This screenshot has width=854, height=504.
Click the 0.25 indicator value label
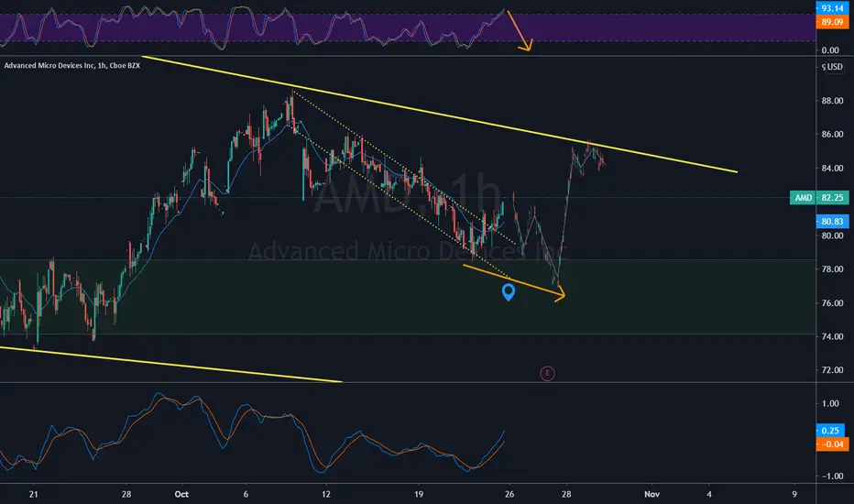pyautogui.click(x=830, y=431)
